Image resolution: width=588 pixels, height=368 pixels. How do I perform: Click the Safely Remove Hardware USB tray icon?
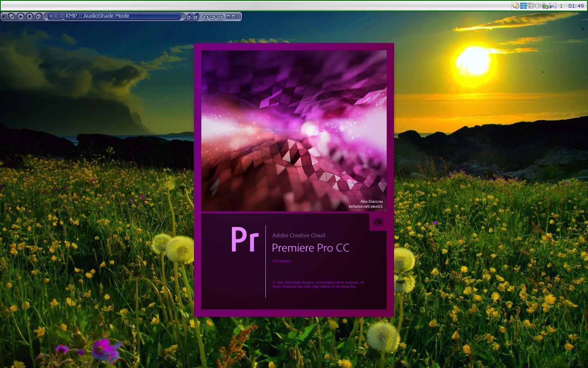pyautogui.click(x=545, y=6)
